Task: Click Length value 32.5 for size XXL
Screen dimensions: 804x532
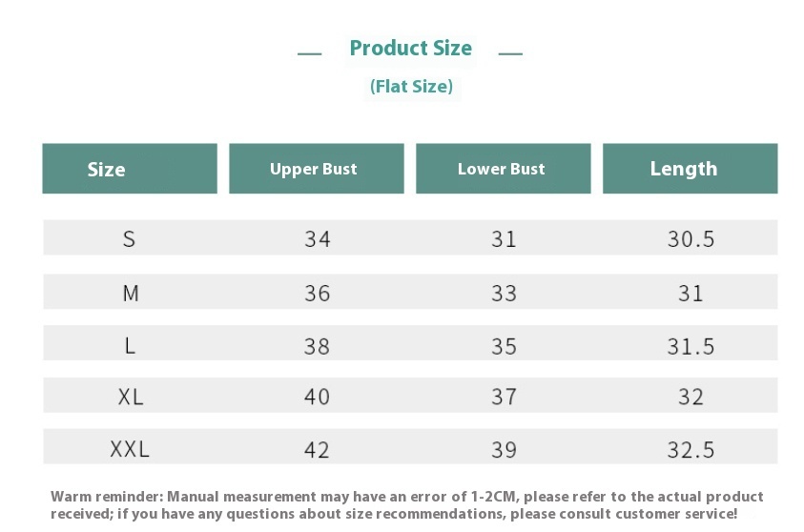Action: [x=691, y=449]
